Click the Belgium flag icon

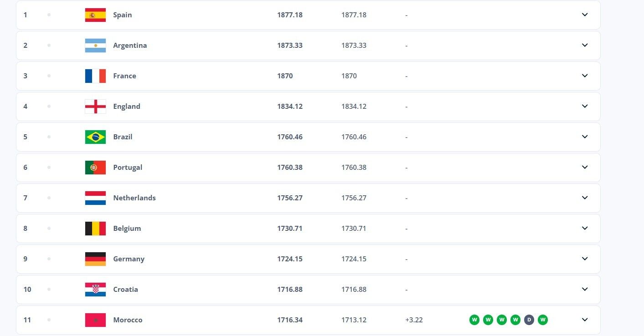point(95,229)
